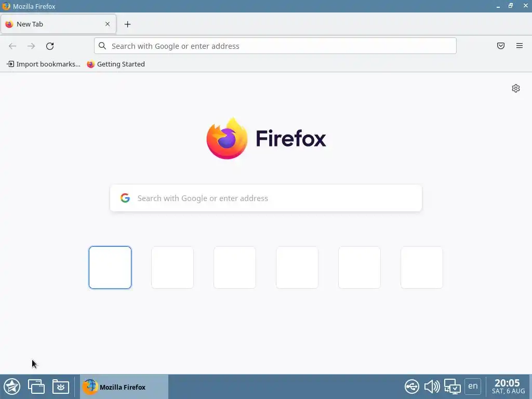
Task: Minimize the Mozilla Firefox window
Action: (498, 6)
